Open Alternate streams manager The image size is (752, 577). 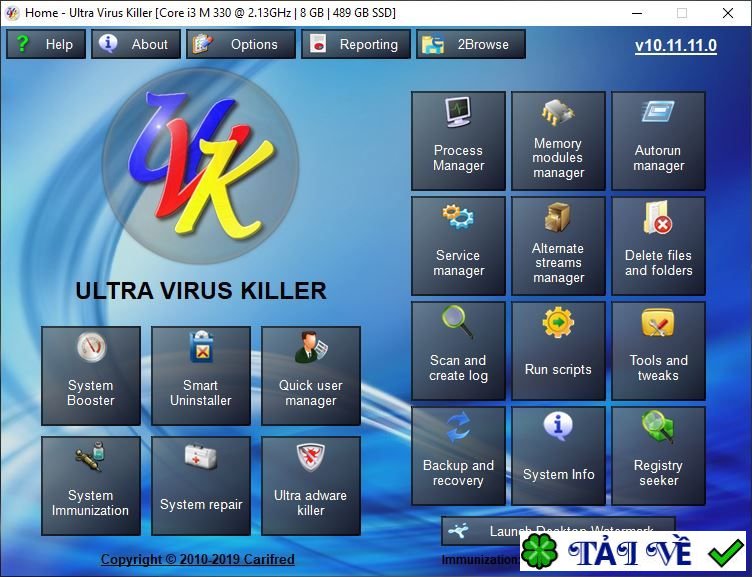pos(558,246)
